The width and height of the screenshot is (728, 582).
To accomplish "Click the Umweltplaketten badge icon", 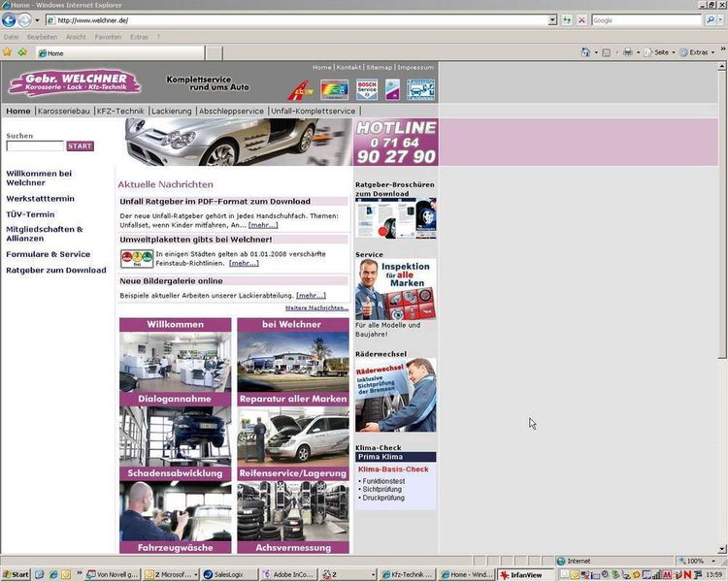I will tap(137, 259).
